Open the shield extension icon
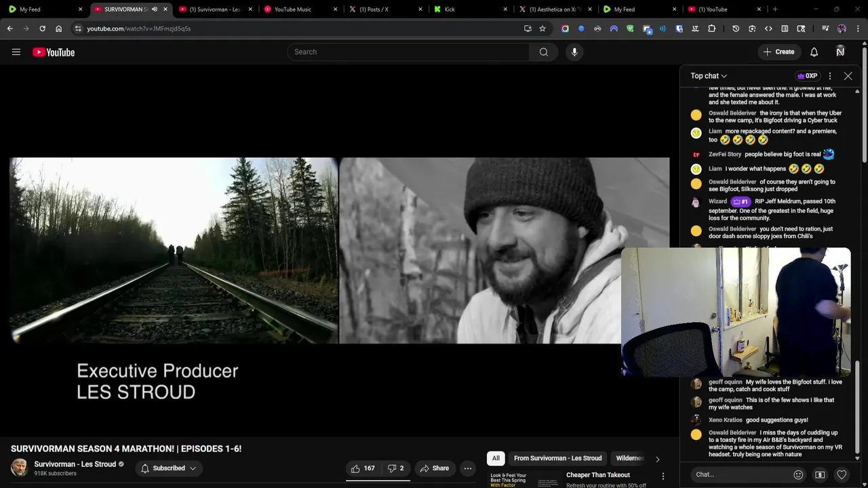This screenshot has height=488, width=868. (630, 28)
